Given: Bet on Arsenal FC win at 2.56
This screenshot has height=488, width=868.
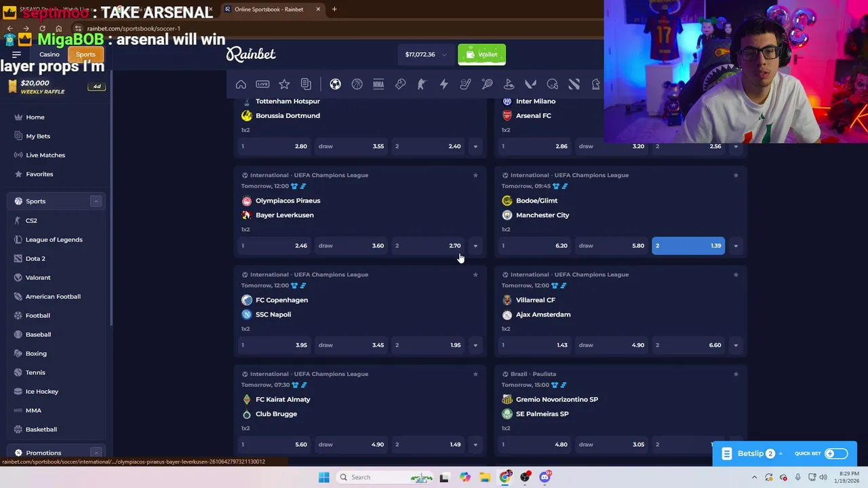Looking at the screenshot, I should click(x=688, y=146).
